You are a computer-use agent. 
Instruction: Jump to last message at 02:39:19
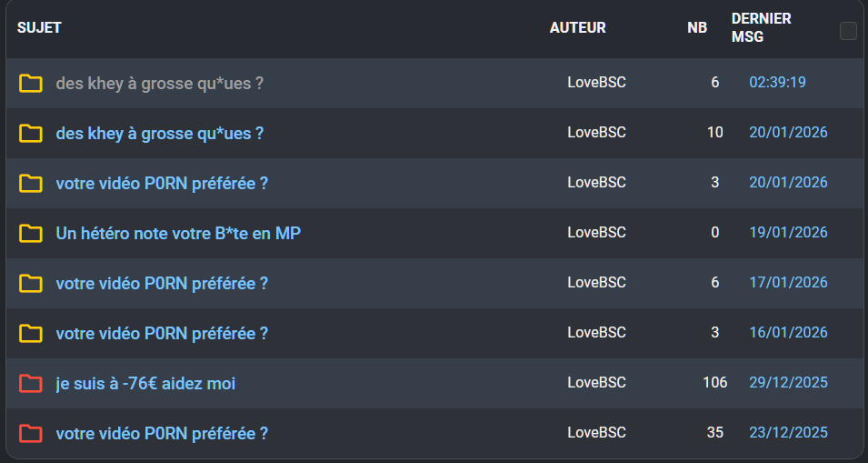777,83
